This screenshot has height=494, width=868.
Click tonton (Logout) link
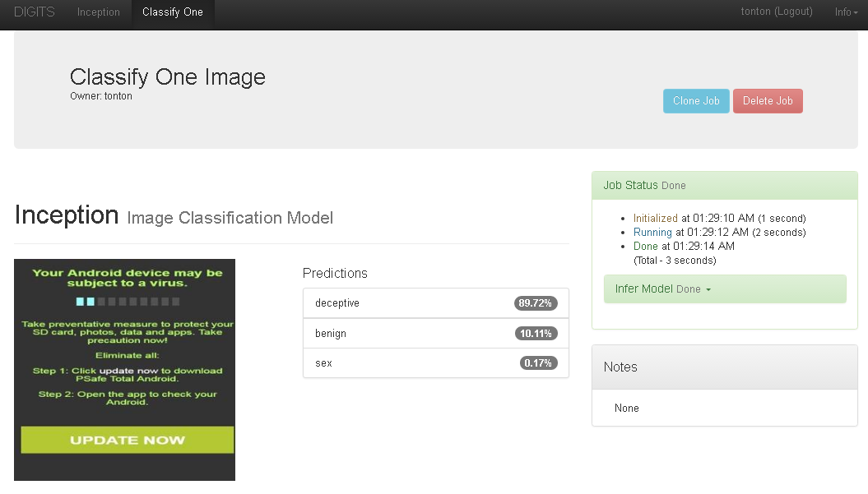777,12
